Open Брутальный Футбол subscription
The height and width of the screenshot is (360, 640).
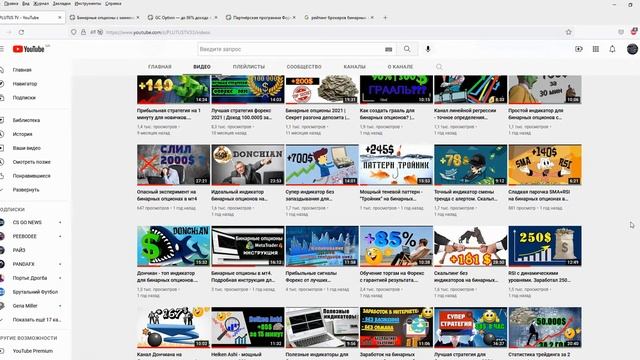point(35,292)
